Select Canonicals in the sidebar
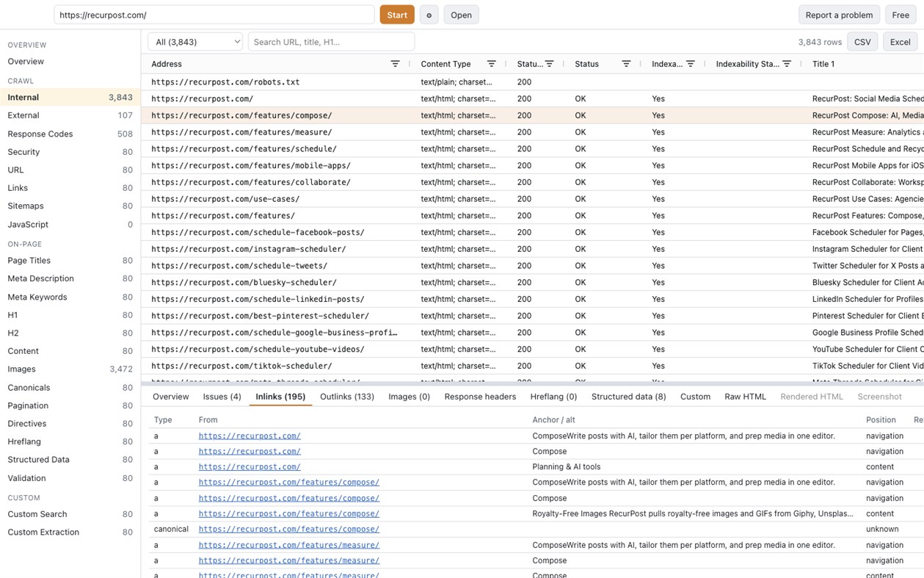This screenshot has width=924, height=578. coord(70,388)
